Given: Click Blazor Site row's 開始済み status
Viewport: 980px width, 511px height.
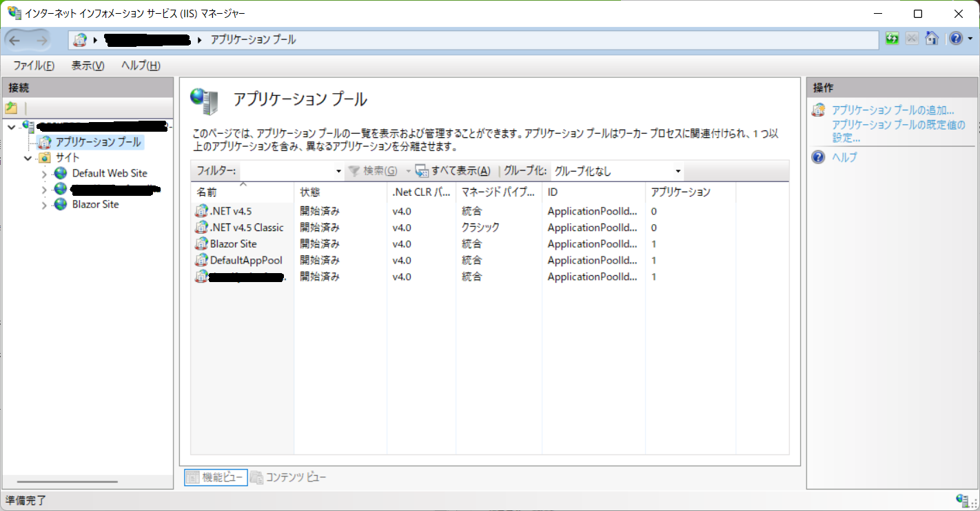Looking at the screenshot, I should click(320, 244).
